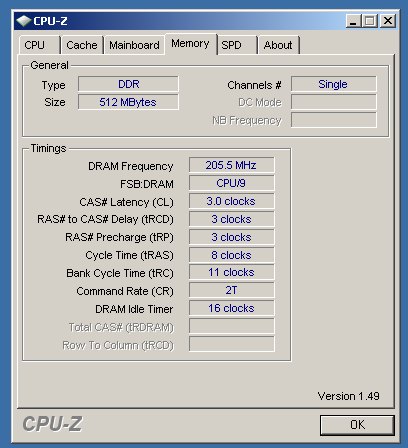Open the CPU tab

(39, 45)
